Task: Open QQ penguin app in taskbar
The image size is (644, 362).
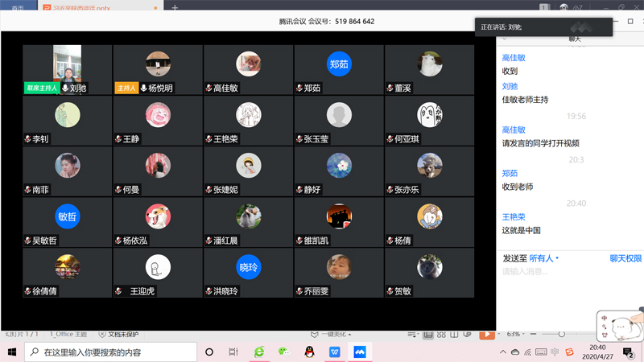Action: (x=310, y=352)
